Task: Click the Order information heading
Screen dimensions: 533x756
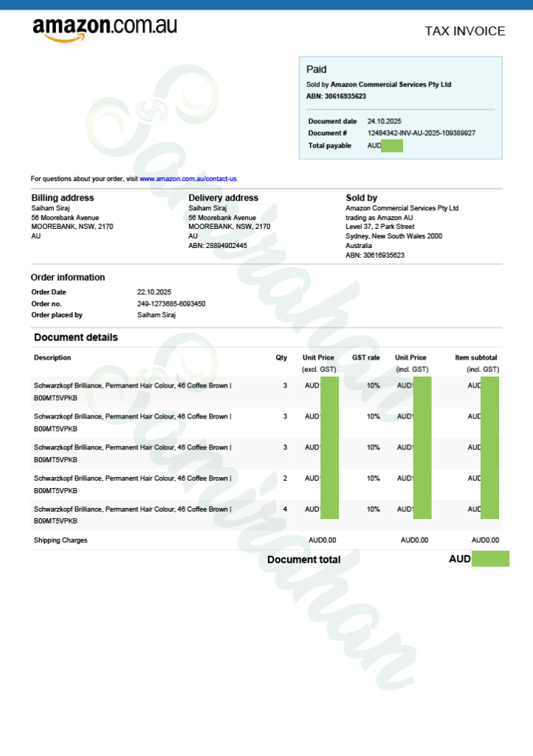Action: coord(68,278)
